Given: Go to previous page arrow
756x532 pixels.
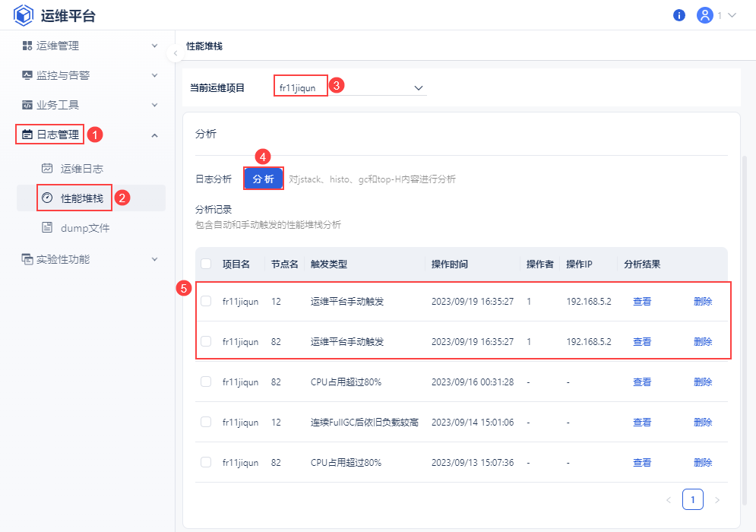Looking at the screenshot, I should (x=669, y=500).
